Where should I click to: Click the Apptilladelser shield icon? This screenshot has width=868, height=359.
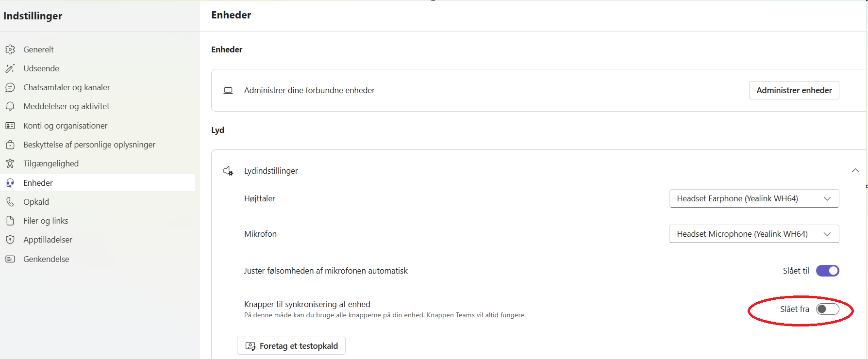pos(10,240)
